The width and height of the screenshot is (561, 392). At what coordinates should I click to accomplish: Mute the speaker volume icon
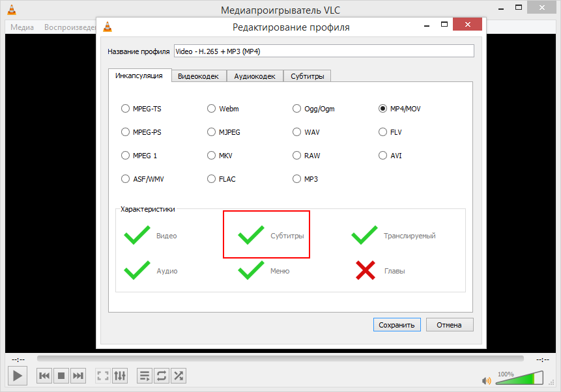(x=486, y=381)
